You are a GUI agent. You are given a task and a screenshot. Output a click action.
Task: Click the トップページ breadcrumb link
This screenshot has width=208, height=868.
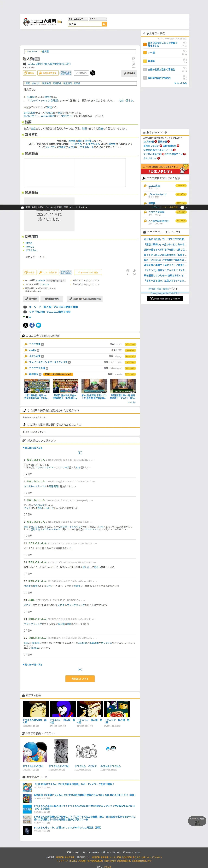pyautogui.click(x=33, y=52)
